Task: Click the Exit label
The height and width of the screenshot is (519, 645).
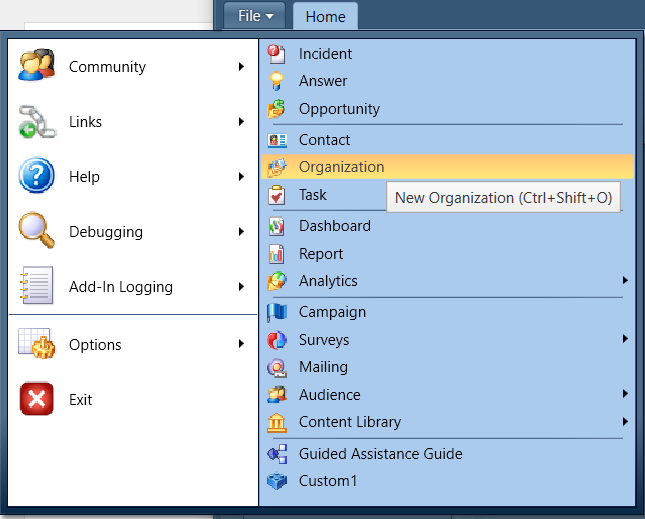Action: click(x=81, y=400)
